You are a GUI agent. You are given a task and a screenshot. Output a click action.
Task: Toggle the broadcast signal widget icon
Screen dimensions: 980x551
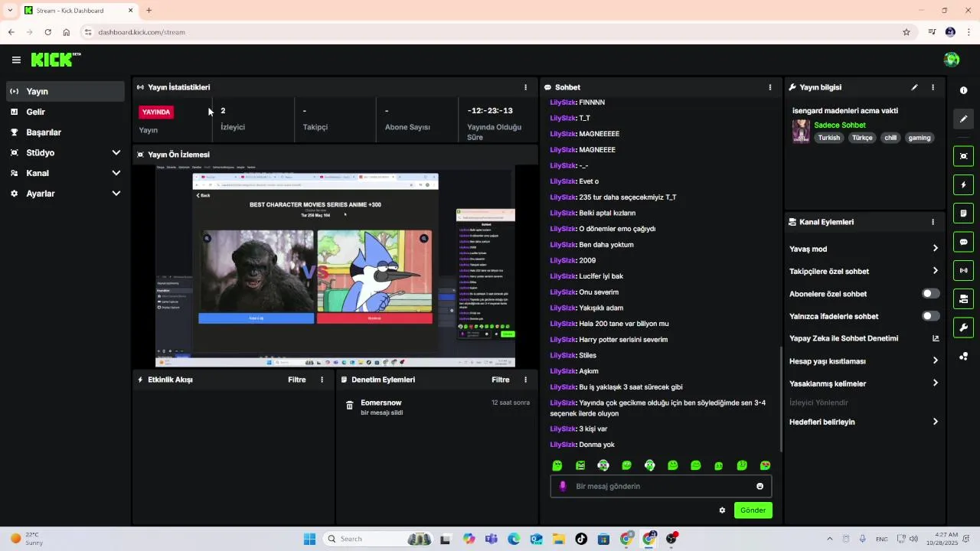(963, 270)
